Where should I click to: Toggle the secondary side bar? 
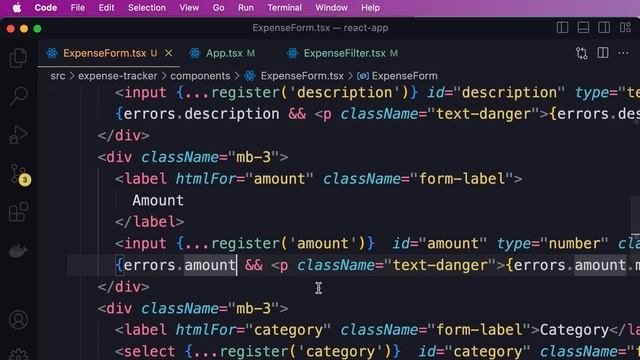click(604, 28)
